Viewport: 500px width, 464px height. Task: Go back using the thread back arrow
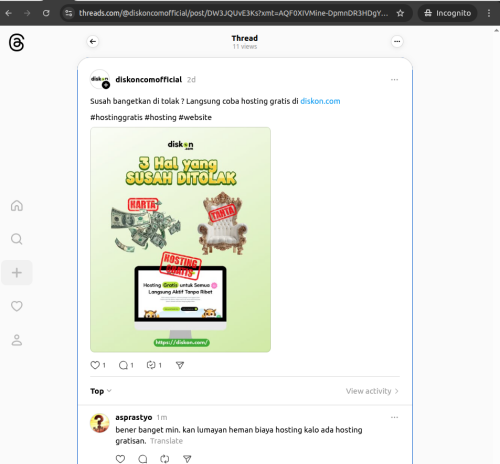click(x=93, y=42)
